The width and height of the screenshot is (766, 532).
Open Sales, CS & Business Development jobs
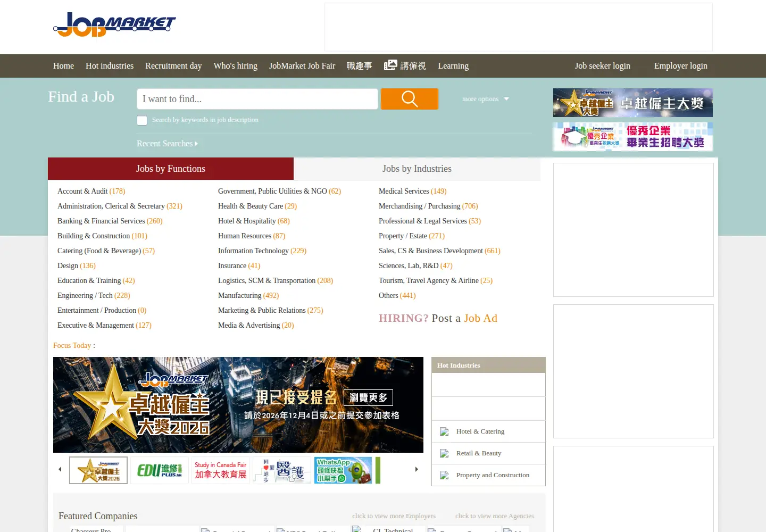pyautogui.click(x=439, y=251)
